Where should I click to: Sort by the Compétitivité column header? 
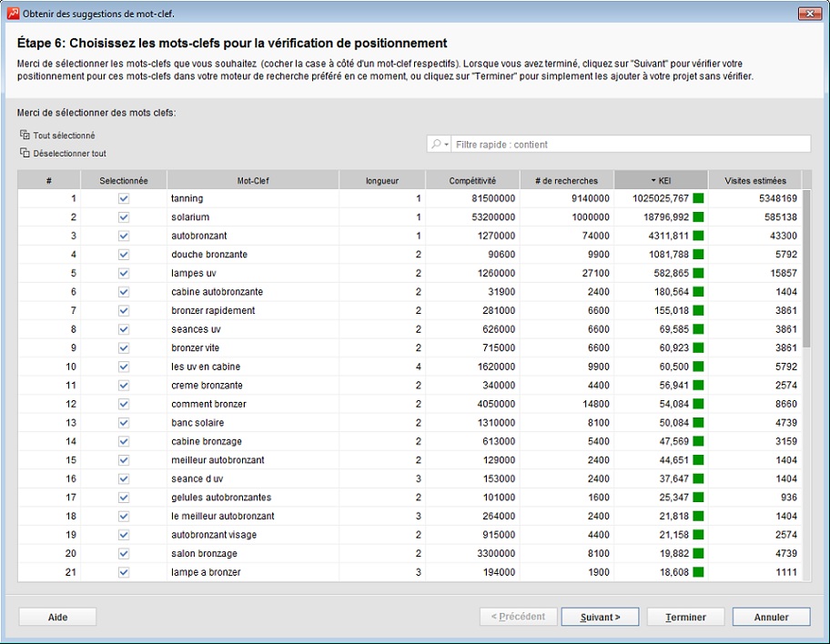[x=472, y=181]
